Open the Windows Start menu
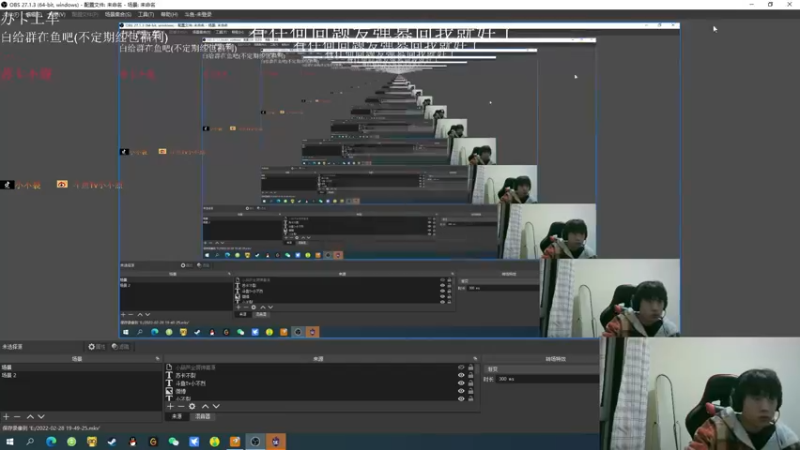Viewport: 800px width, 450px height. click(x=10, y=442)
